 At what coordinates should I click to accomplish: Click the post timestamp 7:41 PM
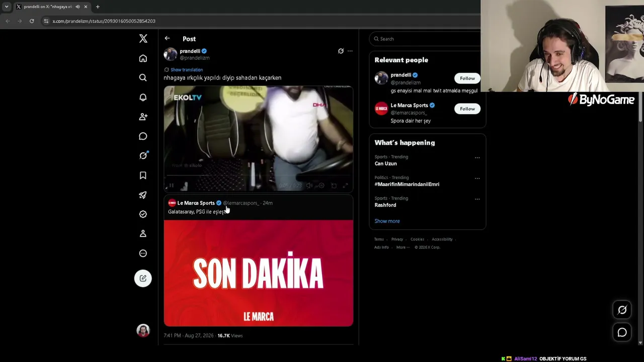pyautogui.click(x=189, y=335)
